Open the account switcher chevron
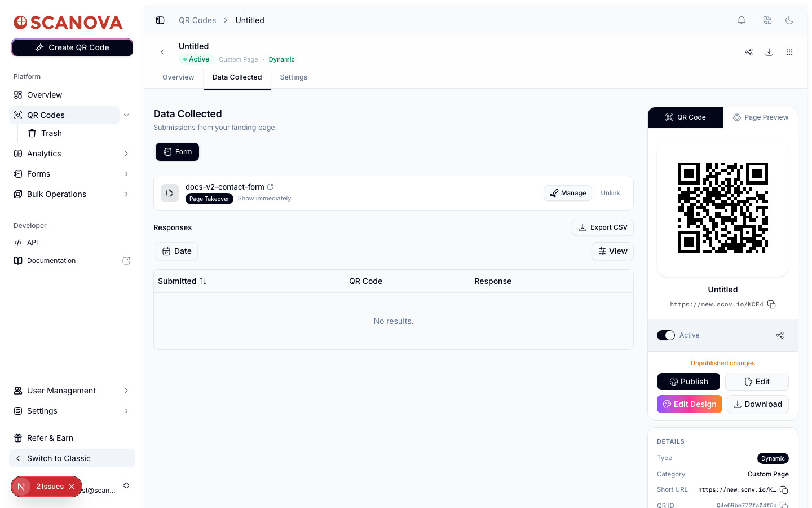 (x=126, y=485)
